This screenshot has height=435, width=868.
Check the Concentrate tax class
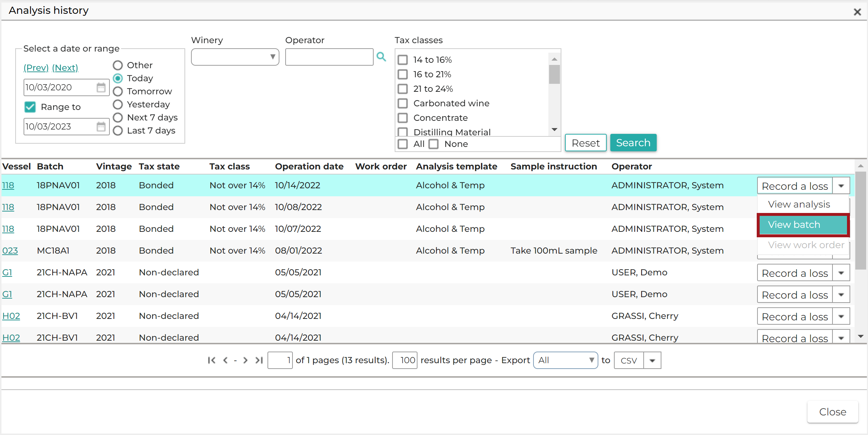[403, 118]
